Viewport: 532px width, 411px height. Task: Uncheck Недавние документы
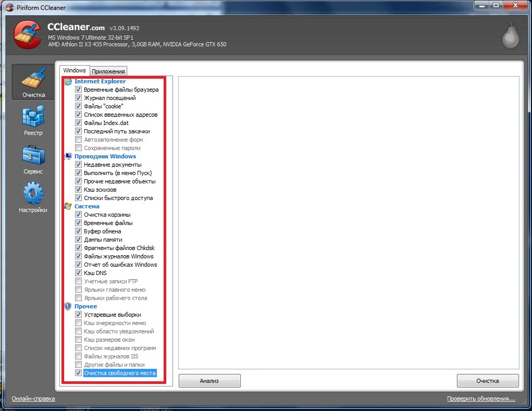pos(78,165)
